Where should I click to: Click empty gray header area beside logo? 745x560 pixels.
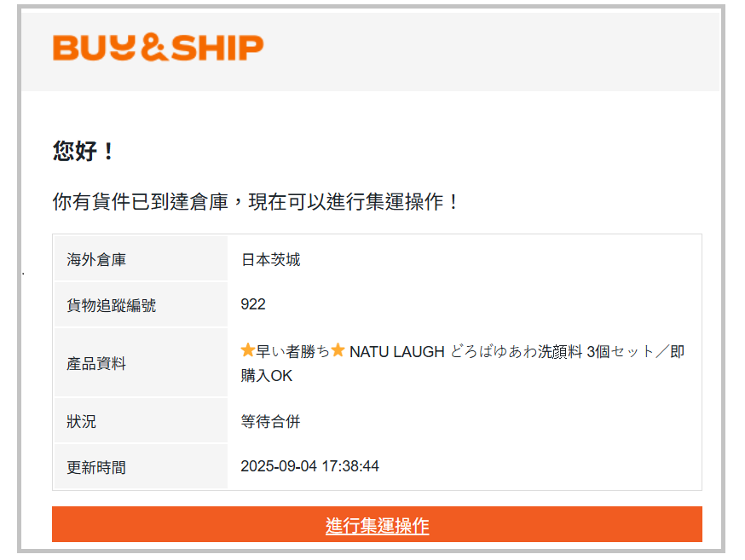click(x=494, y=49)
